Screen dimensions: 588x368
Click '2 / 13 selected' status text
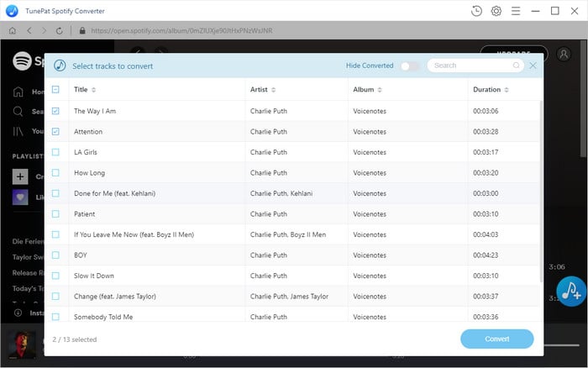(x=75, y=339)
